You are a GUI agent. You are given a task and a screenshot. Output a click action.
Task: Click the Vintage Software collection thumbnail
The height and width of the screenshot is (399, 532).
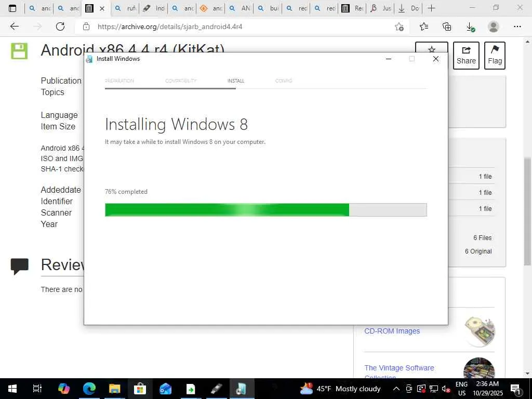pos(479,368)
